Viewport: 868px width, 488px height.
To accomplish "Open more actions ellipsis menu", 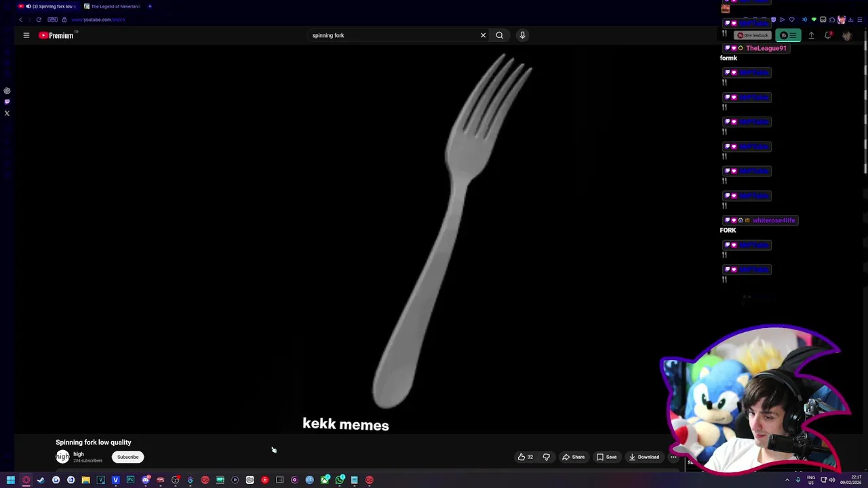I will pyautogui.click(x=673, y=457).
